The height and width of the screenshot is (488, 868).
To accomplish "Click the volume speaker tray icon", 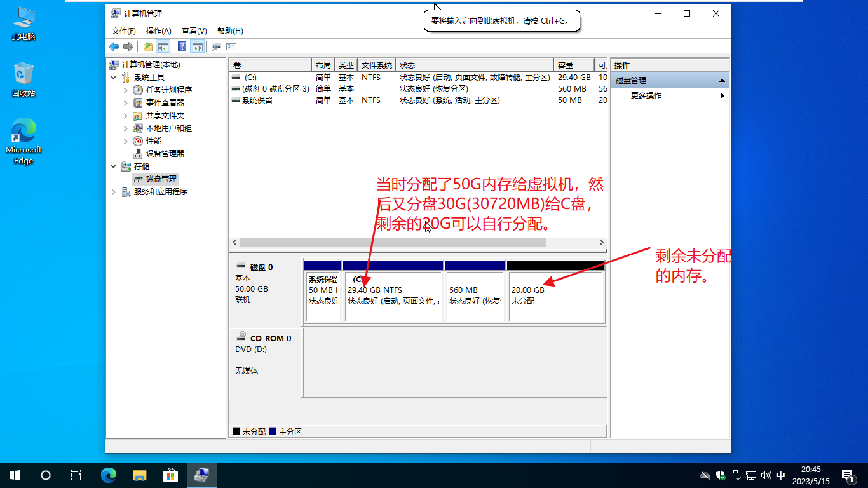I will coord(766,475).
